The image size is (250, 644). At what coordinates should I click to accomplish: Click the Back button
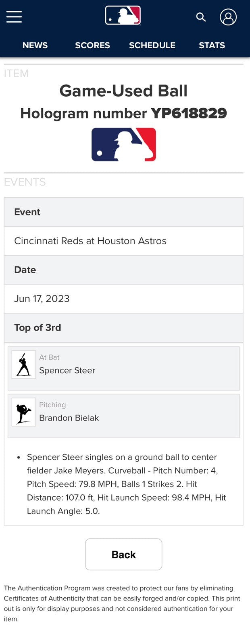click(124, 554)
